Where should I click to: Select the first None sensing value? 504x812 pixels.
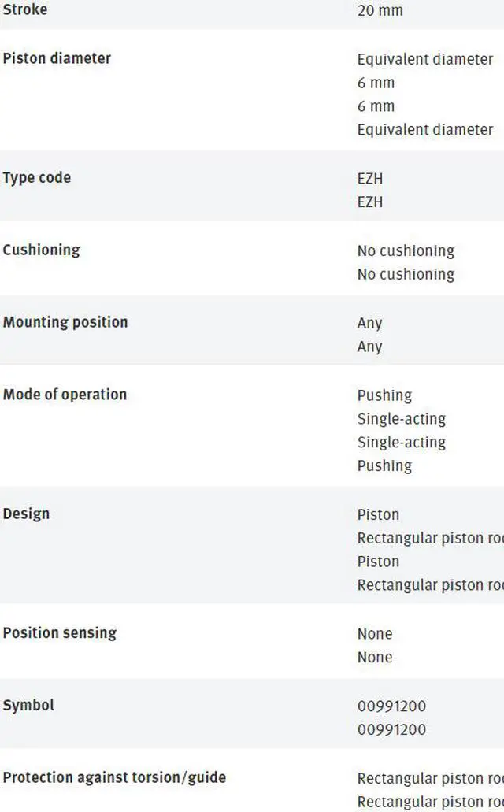coord(375,634)
